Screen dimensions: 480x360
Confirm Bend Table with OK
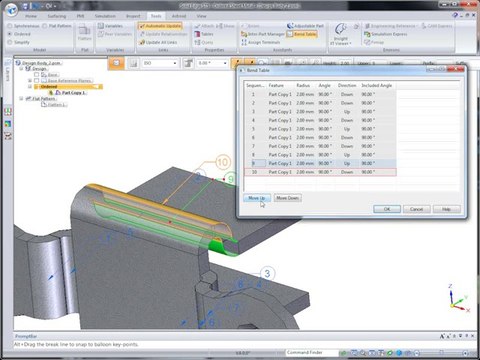(x=387, y=209)
